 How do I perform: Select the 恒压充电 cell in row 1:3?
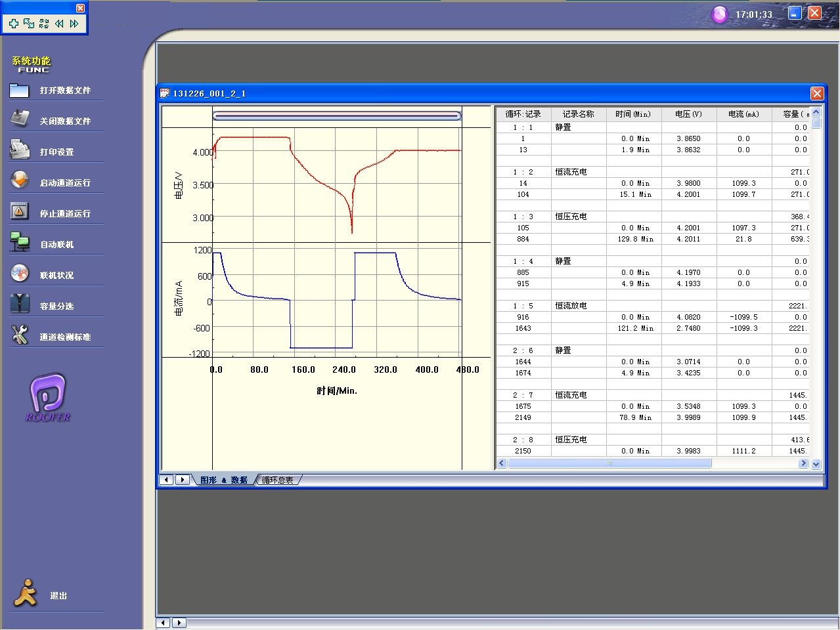579,217
